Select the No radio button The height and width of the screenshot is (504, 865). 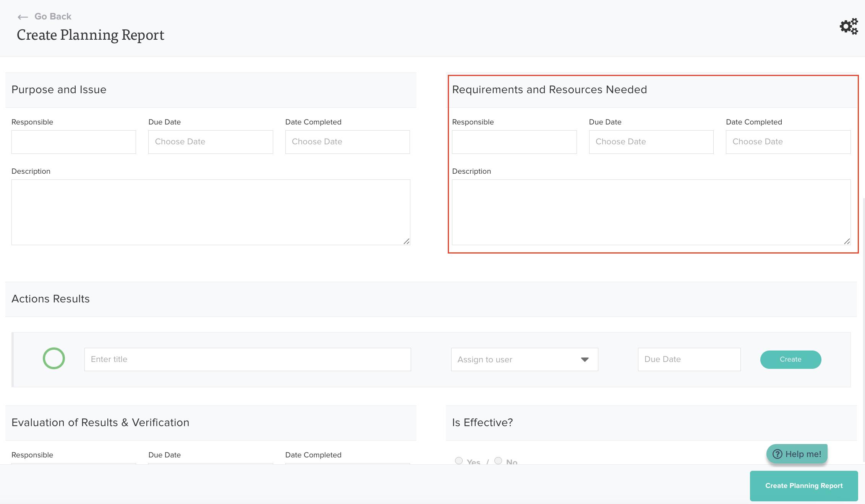[498, 460]
